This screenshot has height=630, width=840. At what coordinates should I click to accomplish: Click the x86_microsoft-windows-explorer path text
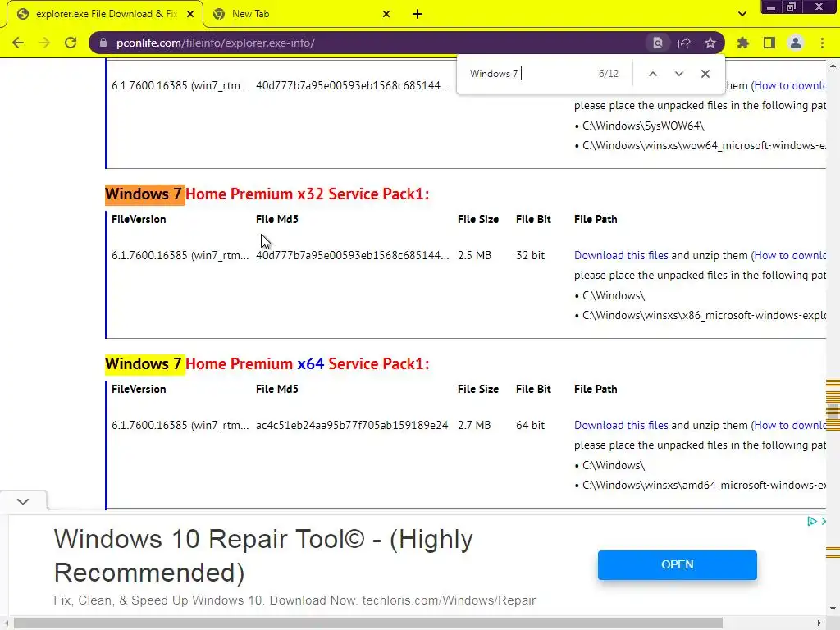(704, 316)
